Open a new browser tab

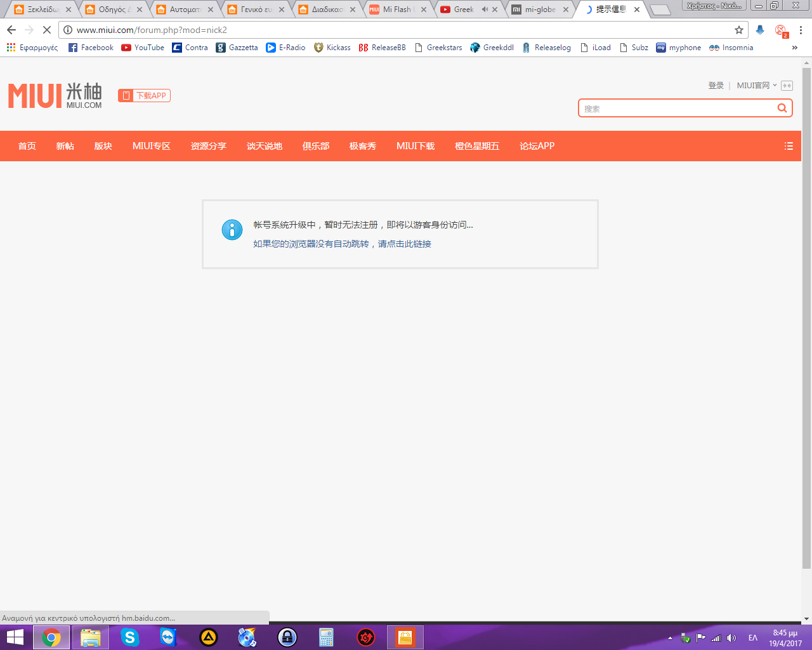pyautogui.click(x=660, y=10)
